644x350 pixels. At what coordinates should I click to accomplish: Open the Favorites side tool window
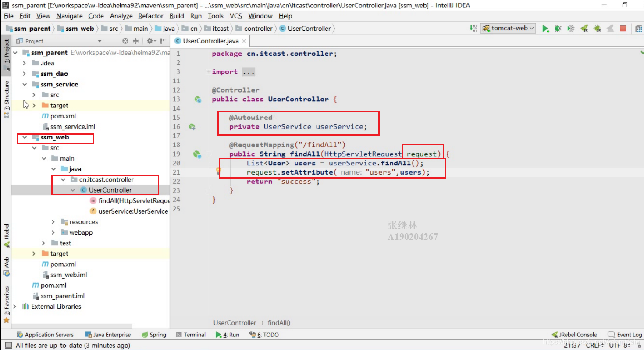pyautogui.click(x=6, y=304)
